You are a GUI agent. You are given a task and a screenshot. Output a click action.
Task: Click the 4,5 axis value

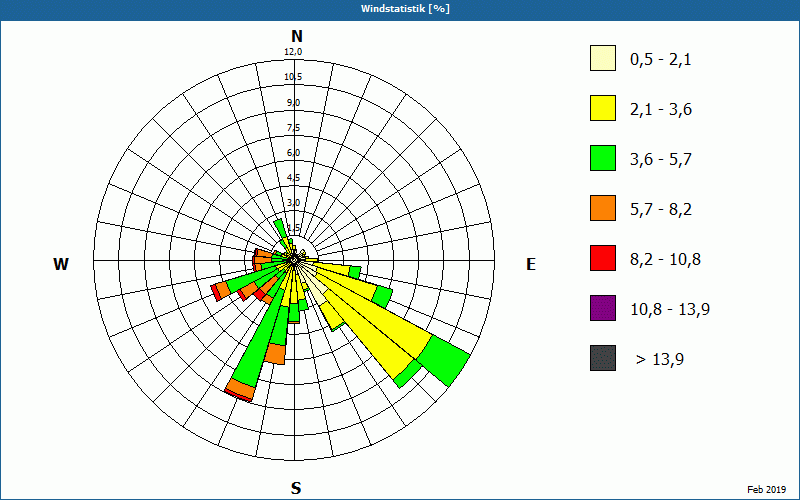(x=293, y=178)
